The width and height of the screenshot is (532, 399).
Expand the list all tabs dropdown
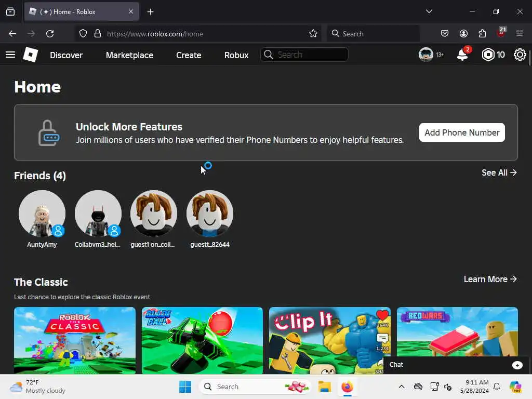pos(429,11)
